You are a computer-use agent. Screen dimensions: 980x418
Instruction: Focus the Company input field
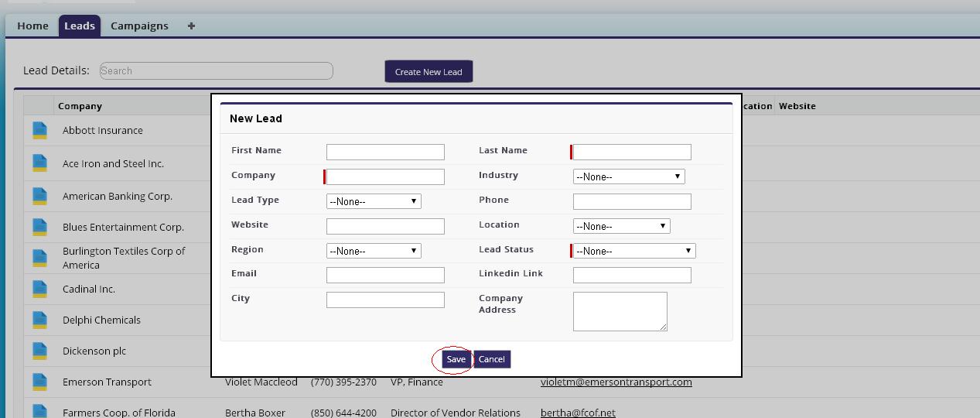tap(385, 176)
